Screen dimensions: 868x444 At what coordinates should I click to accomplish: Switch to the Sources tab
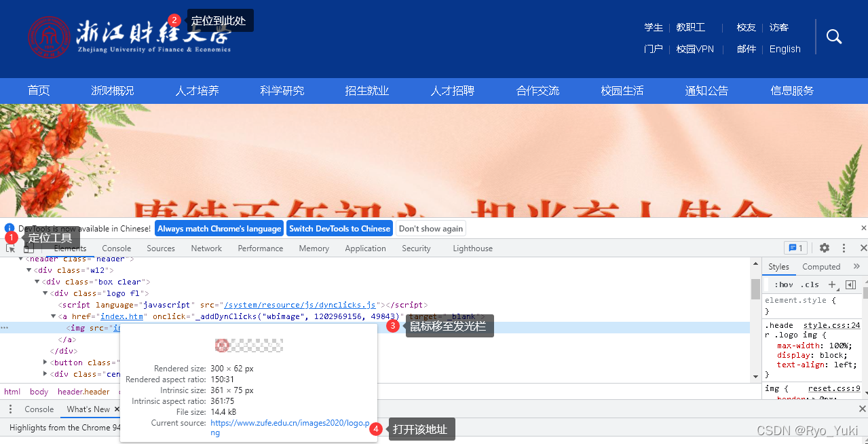(161, 248)
